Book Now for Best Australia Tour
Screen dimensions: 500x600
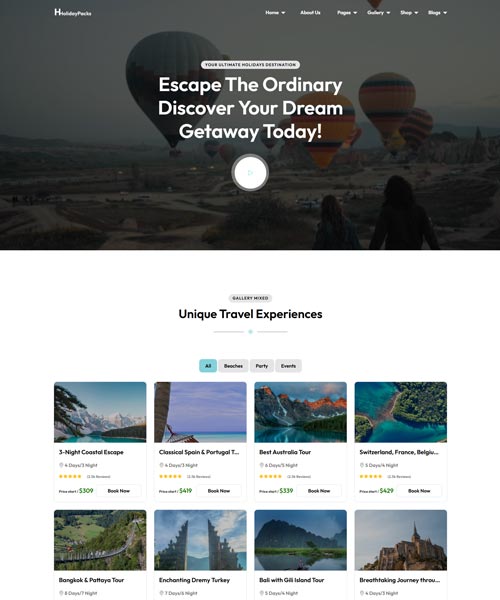319,491
